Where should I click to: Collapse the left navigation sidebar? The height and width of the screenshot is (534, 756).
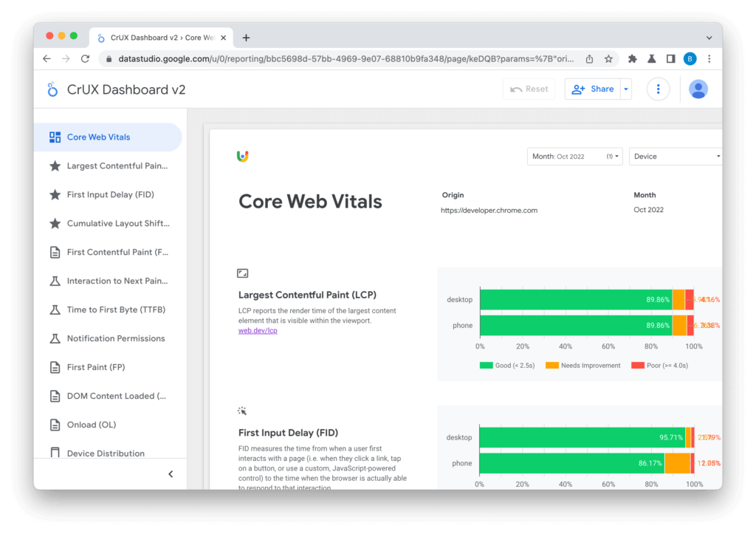(171, 474)
